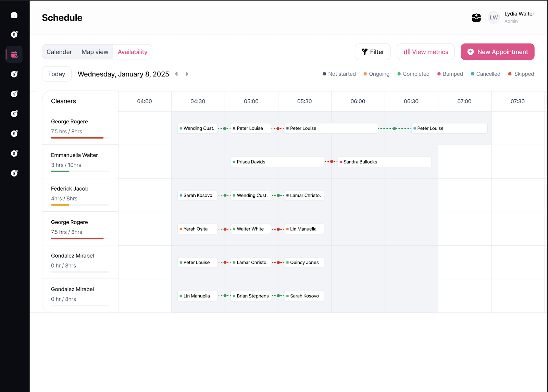This screenshot has width=548, height=392.
Task: Switch to the Map view tab
Action: (95, 52)
